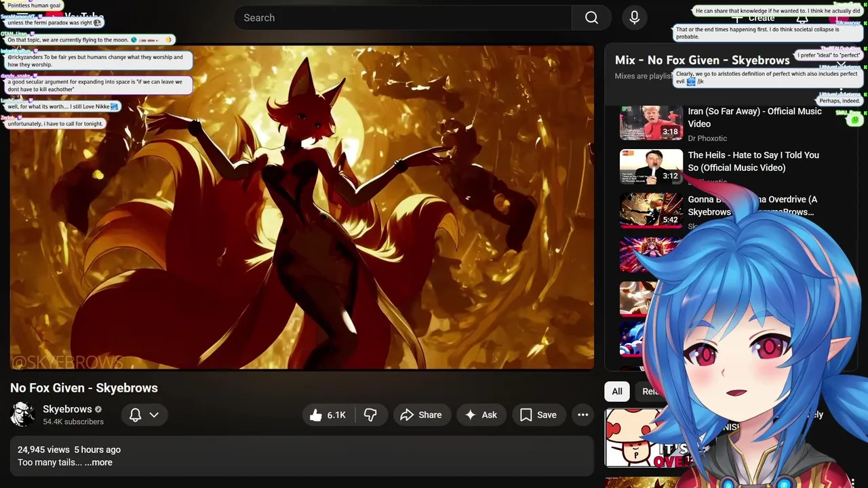The width and height of the screenshot is (868, 488).
Task: Click the 54.4K subscribers text
Action: click(73, 422)
